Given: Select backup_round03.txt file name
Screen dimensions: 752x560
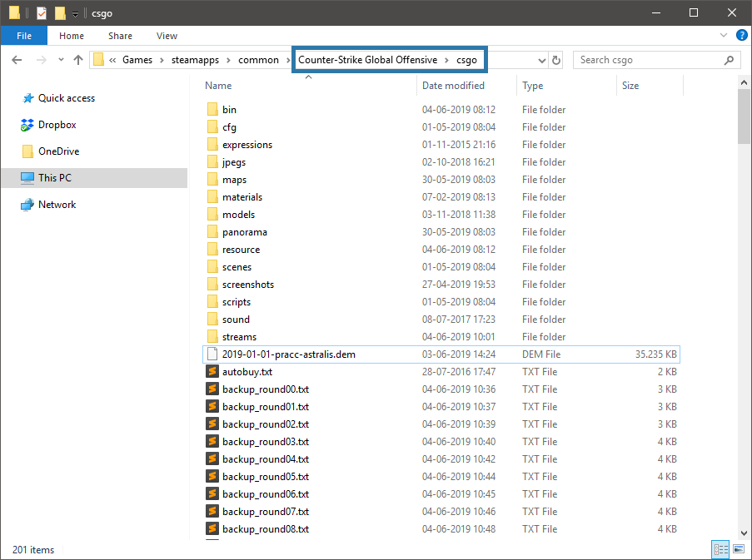Looking at the screenshot, I should tap(266, 442).
